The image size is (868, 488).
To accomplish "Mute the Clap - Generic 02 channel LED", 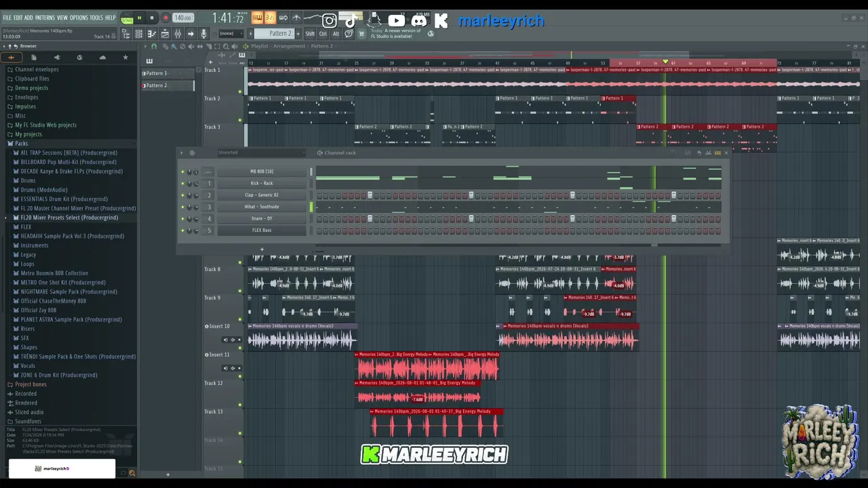I will [x=182, y=195].
